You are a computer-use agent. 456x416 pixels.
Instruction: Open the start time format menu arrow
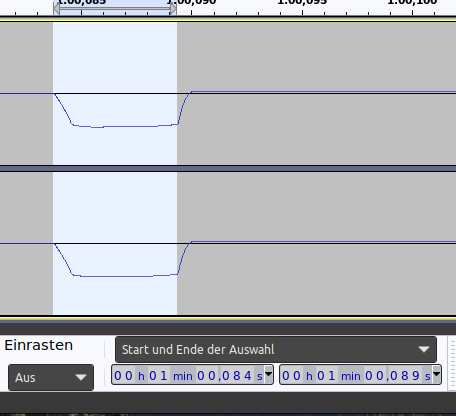pyautogui.click(x=268, y=374)
